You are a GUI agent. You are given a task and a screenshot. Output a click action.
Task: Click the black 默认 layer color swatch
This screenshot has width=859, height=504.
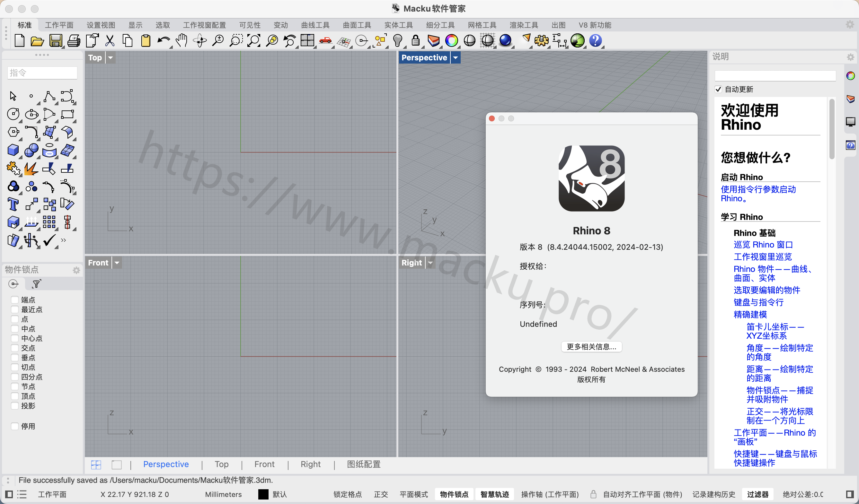tap(263, 494)
